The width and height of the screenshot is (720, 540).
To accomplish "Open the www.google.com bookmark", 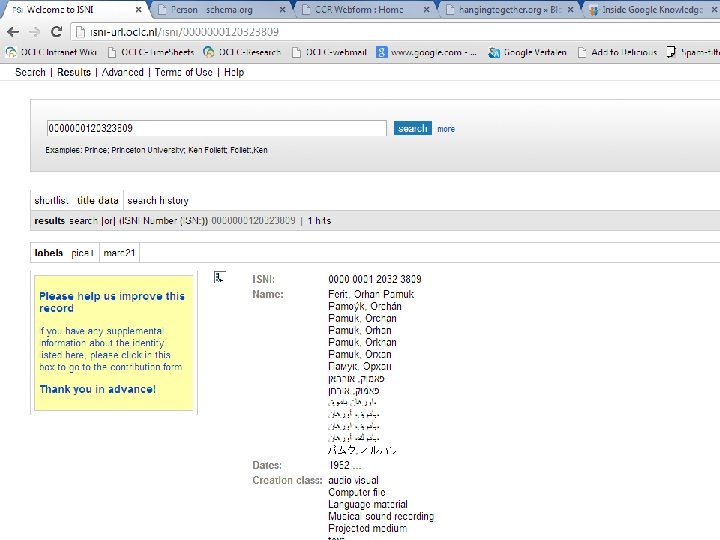I will (427, 52).
